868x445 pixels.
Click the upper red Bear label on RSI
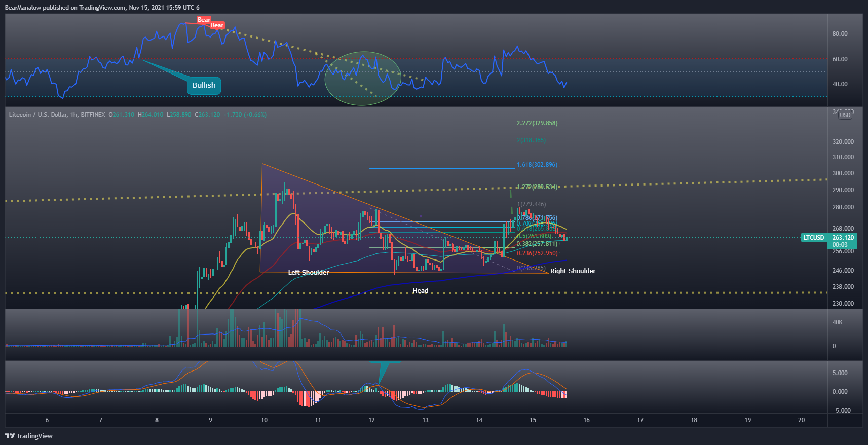coord(204,20)
